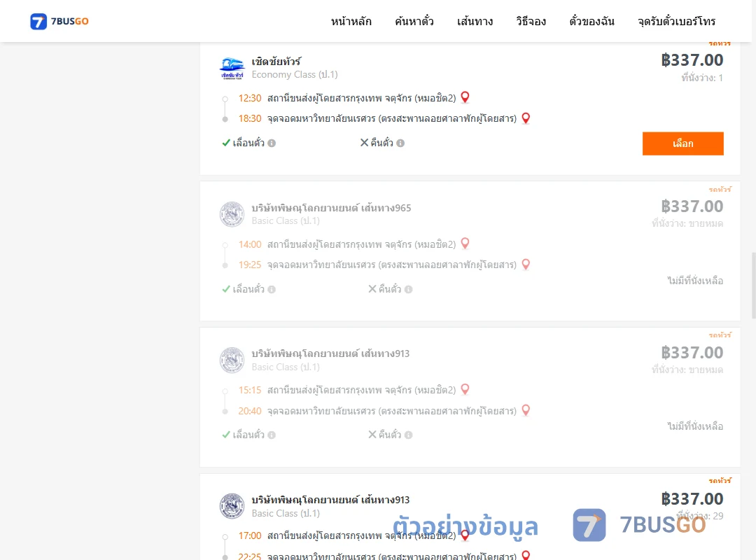
Task: Click the 18:30 arrival time
Action: point(250,119)
